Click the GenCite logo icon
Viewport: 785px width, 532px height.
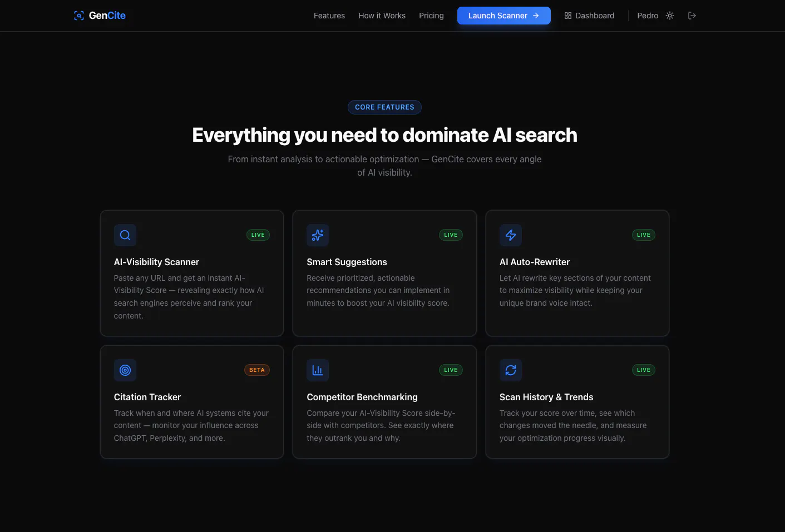pyautogui.click(x=79, y=16)
